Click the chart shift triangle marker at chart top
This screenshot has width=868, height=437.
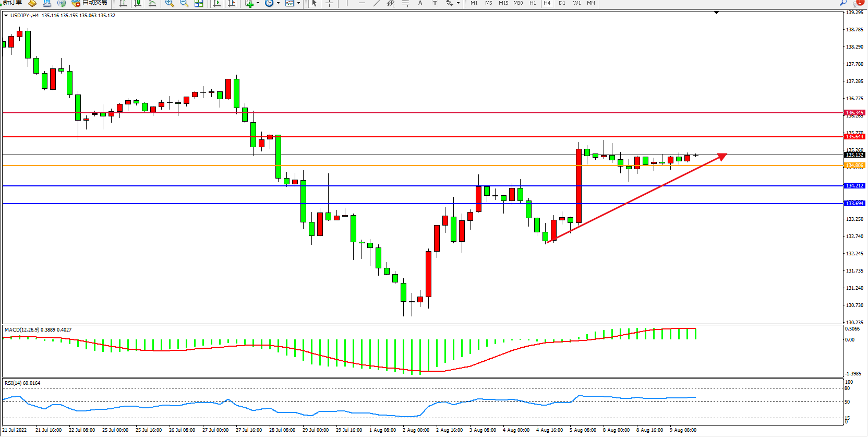click(x=716, y=13)
